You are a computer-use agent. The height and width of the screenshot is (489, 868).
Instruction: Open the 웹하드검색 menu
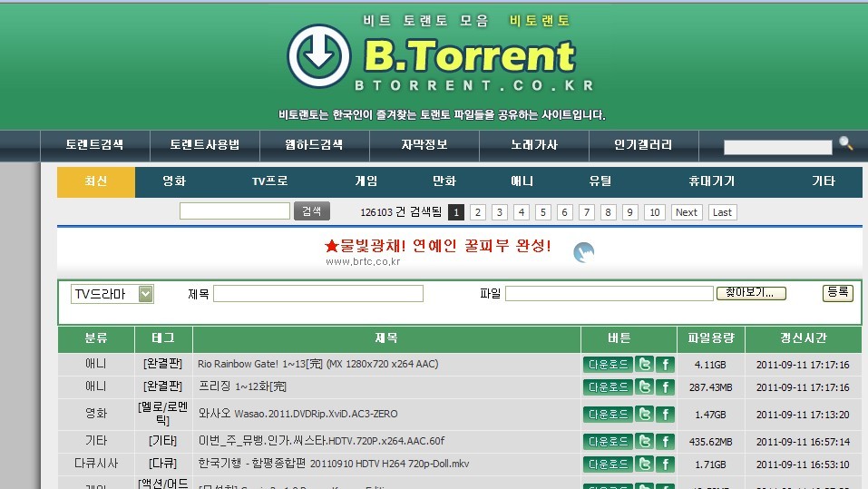314,145
